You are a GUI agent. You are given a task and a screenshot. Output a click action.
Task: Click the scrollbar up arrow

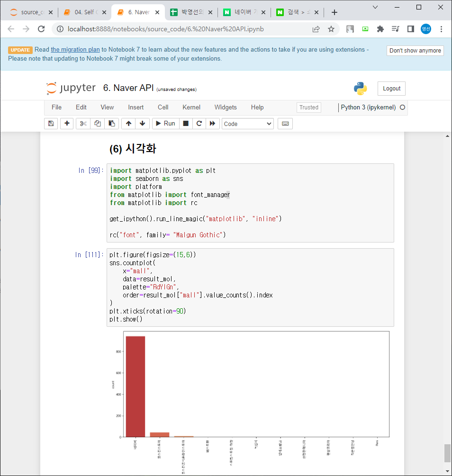coord(447,136)
